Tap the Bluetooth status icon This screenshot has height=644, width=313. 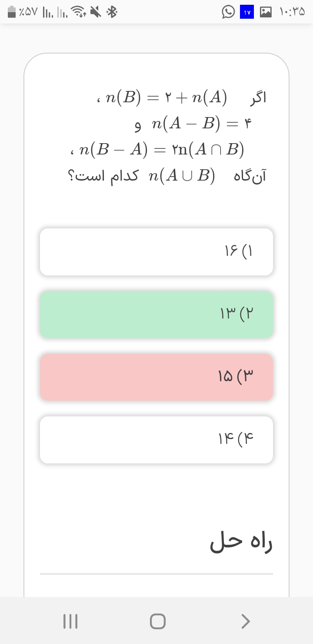pyautogui.click(x=112, y=12)
